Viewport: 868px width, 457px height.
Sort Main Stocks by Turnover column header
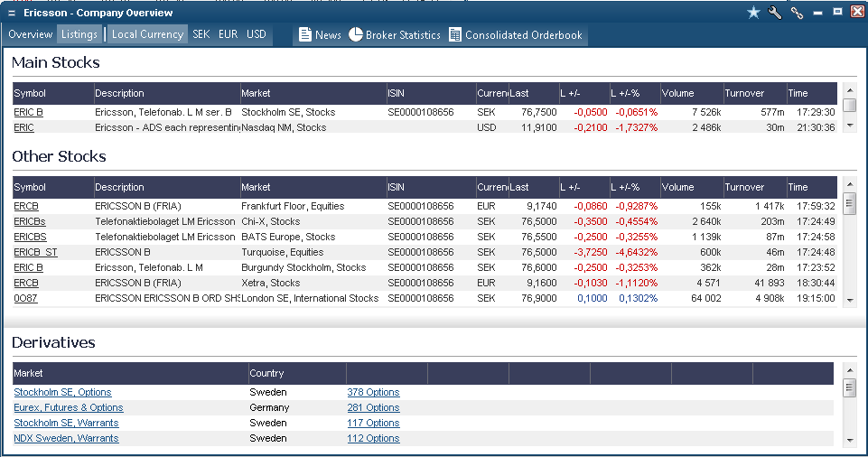(755, 94)
